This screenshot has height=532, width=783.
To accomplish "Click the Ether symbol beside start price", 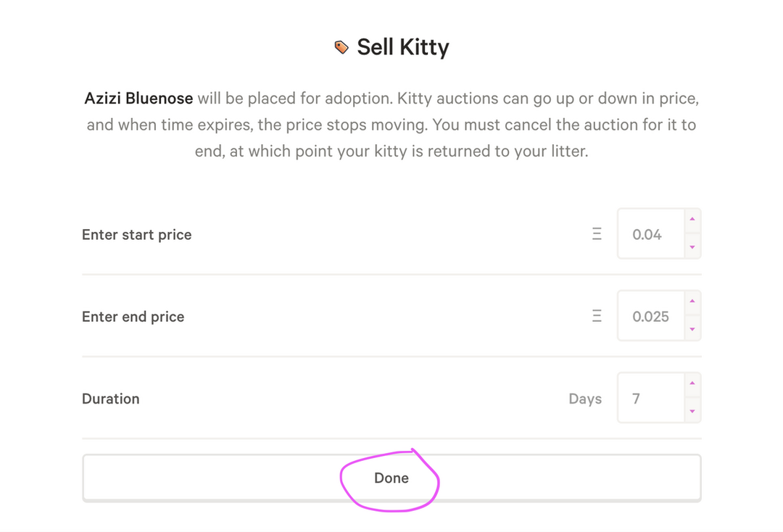I will pos(597,234).
